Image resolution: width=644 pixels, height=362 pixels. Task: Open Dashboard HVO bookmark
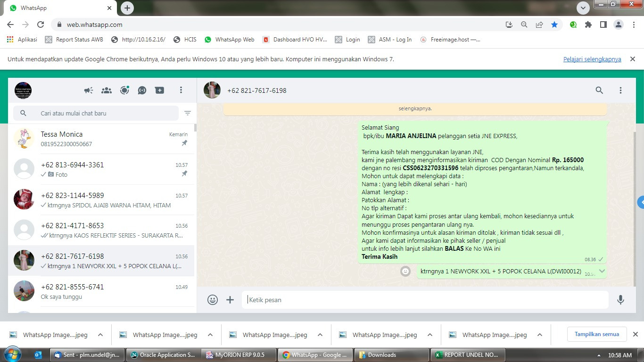point(295,40)
